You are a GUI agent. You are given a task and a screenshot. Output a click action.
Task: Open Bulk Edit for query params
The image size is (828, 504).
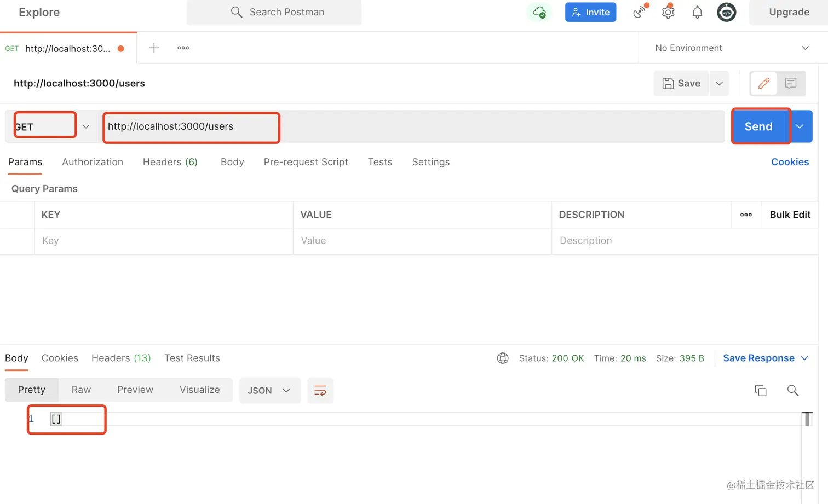tap(790, 215)
